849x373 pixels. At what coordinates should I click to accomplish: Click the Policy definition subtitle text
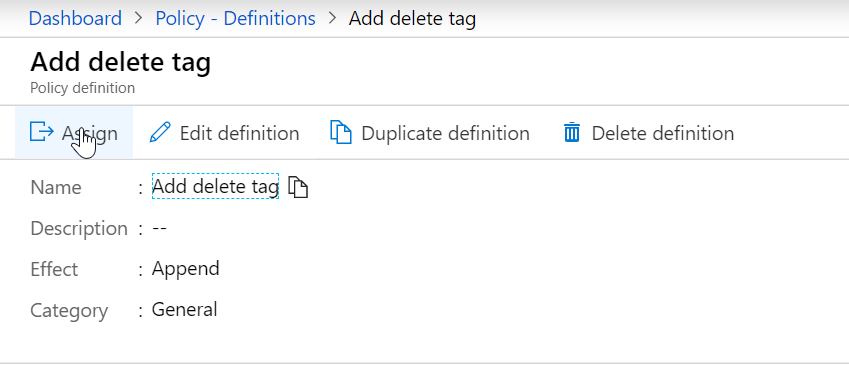82,88
